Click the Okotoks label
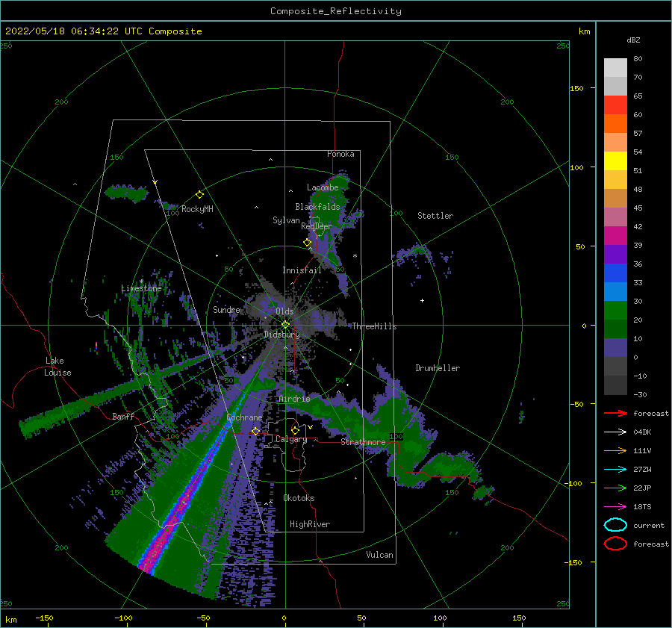 point(299,498)
